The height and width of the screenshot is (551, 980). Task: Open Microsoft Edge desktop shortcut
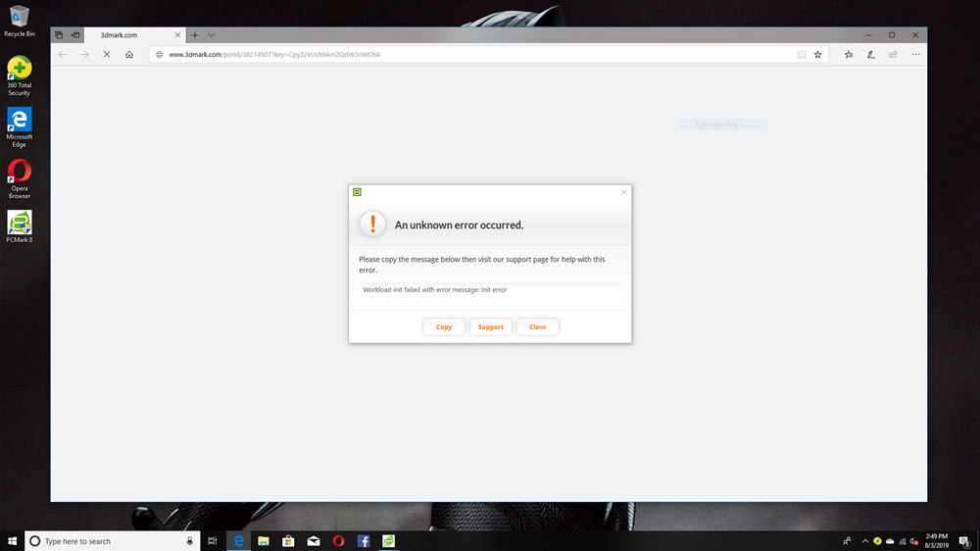coord(19,127)
